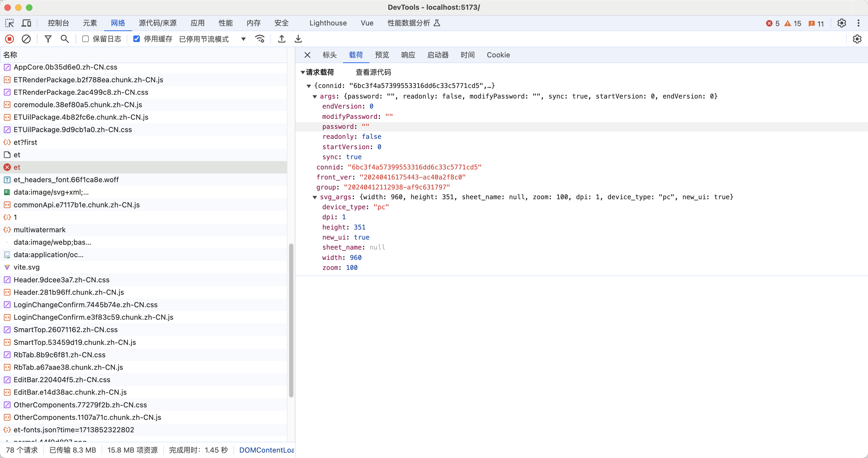Image resolution: width=868 pixels, height=458 pixels.
Task: Show the 响应 request tab
Action: (408, 55)
